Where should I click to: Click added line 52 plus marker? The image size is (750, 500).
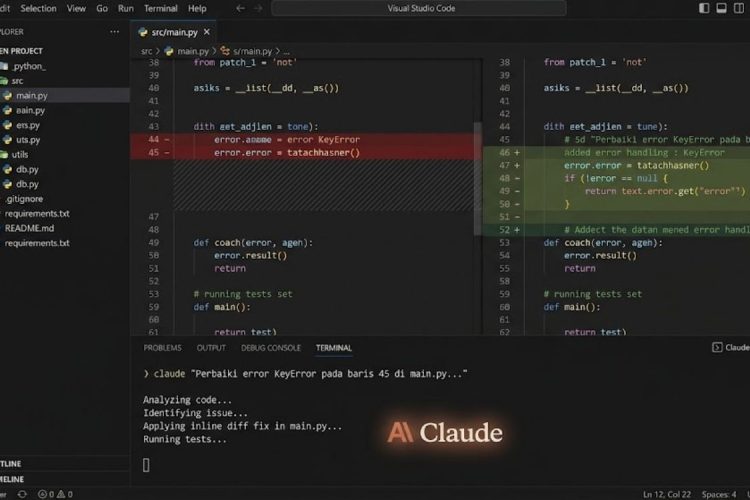coord(517,230)
